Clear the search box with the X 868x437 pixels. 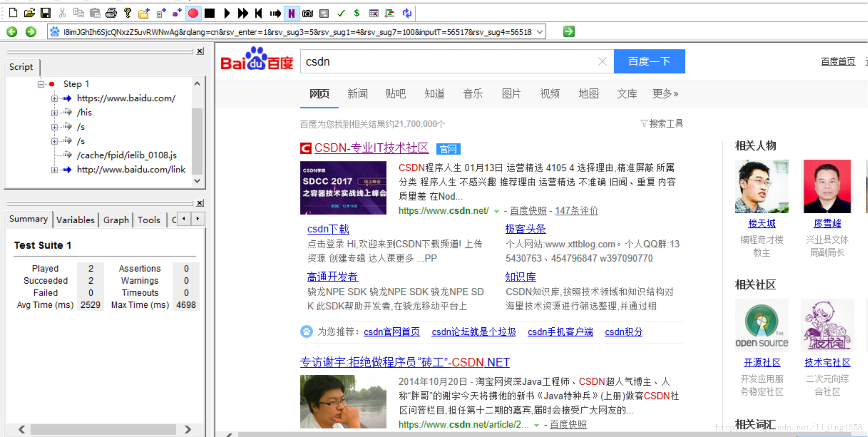click(x=602, y=62)
